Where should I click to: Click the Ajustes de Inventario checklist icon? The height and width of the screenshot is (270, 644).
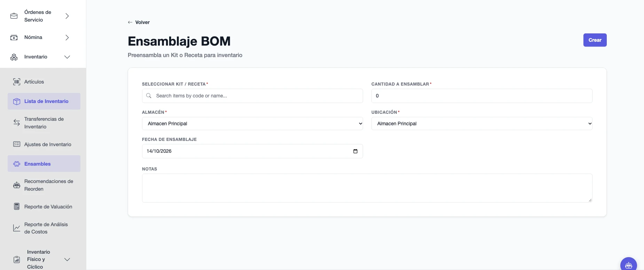tap(17, 144)
